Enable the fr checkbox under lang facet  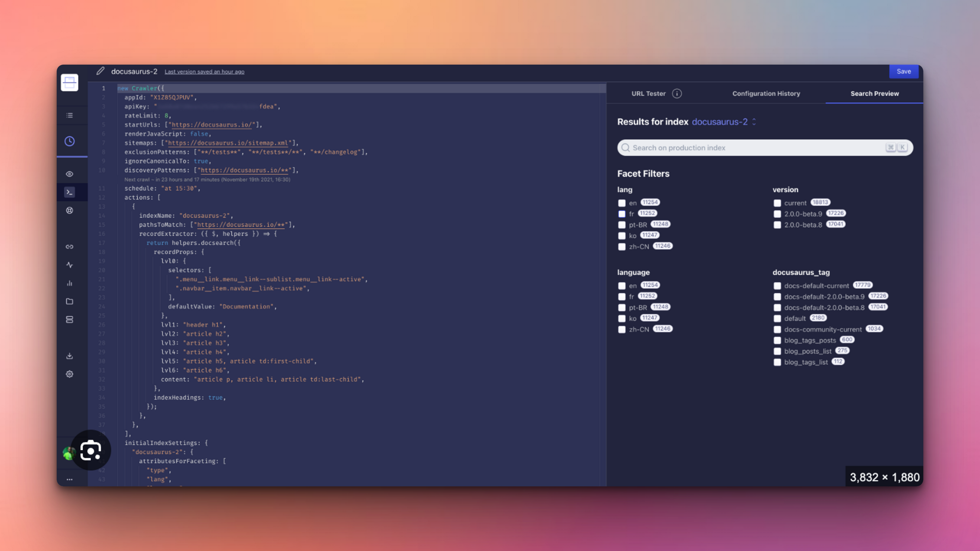(622, 213)
